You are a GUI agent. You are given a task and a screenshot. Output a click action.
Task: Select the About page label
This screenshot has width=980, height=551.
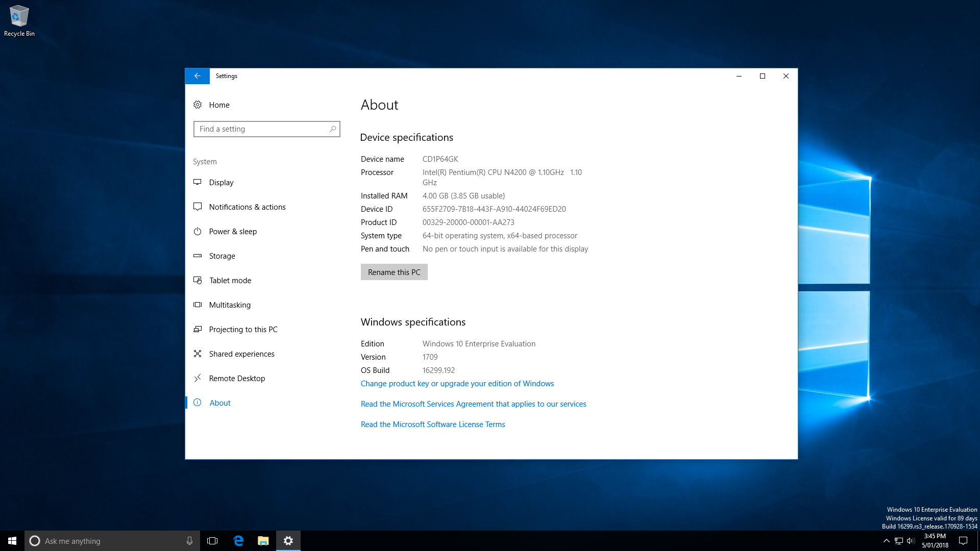pyautogui.click(x=220, y=403)
